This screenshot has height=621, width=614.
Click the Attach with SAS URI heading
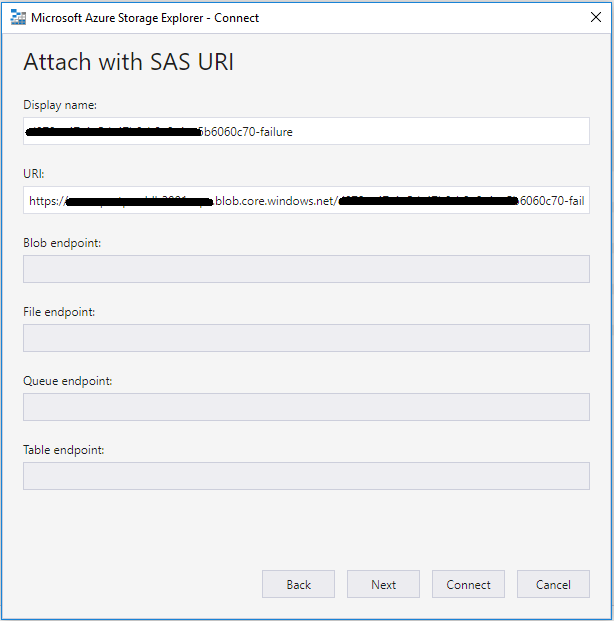coord(129,62)
